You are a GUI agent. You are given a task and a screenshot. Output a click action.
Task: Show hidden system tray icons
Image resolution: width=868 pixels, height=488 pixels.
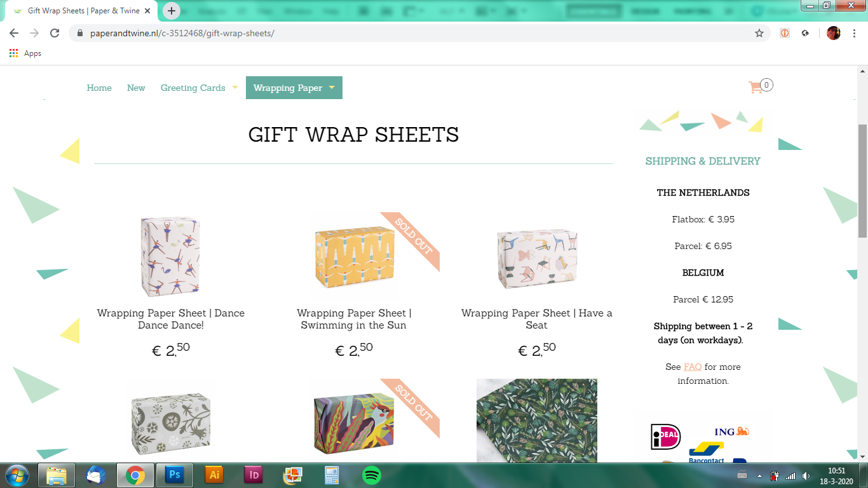click(759, 475)
